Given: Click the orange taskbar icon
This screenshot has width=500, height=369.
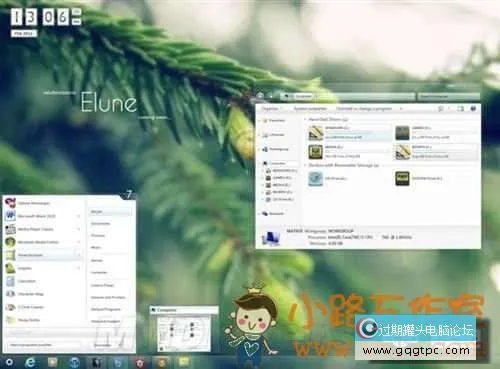Looking at the screenshot, I should pyautogui.click(x=162, y=362).
